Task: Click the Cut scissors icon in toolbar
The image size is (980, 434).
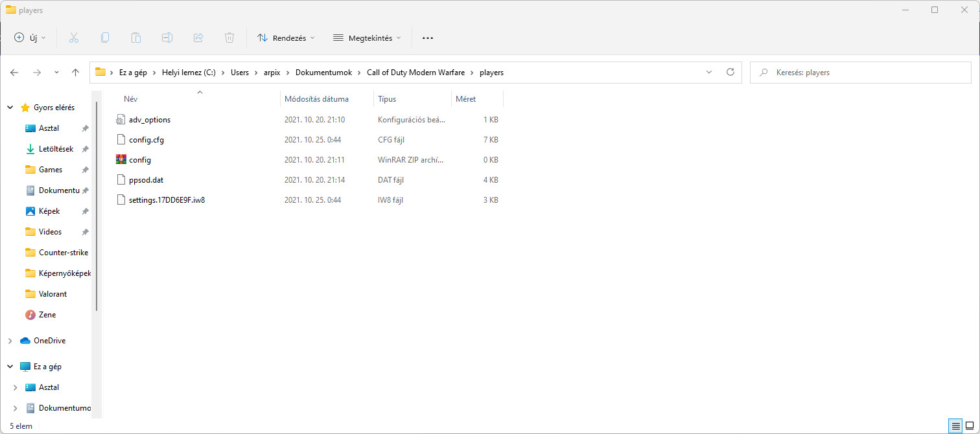Action: coord(74,38)
